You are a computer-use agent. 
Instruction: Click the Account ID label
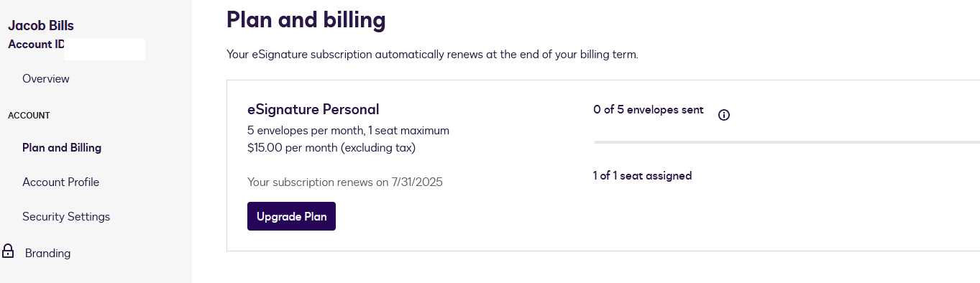pos(36,45)
